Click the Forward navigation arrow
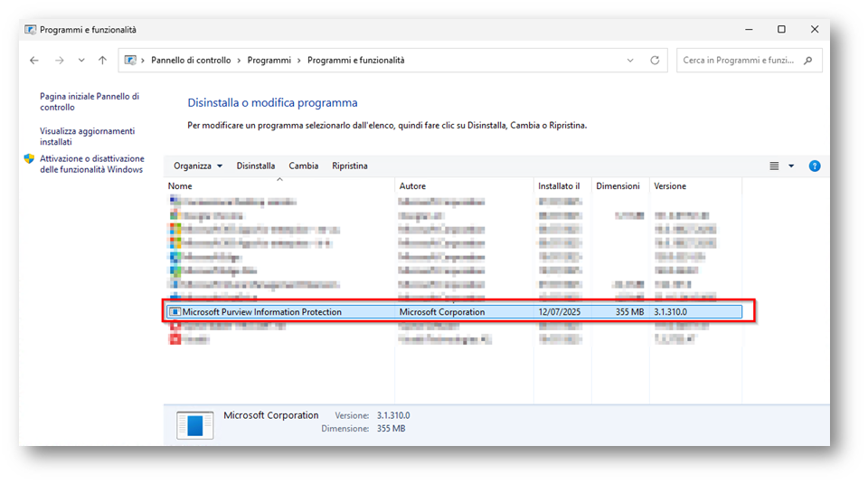This screenshot has height=484, width=868. click(60, 61)
